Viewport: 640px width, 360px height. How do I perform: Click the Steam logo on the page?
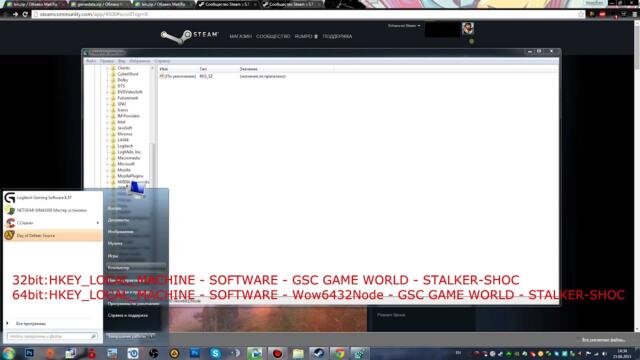point(190,36)
